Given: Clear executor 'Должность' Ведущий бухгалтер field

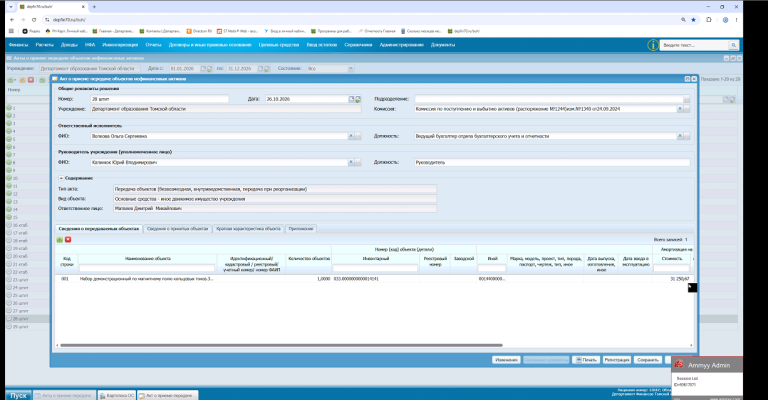Looking at the screenshot, I should tap(680, 136).
